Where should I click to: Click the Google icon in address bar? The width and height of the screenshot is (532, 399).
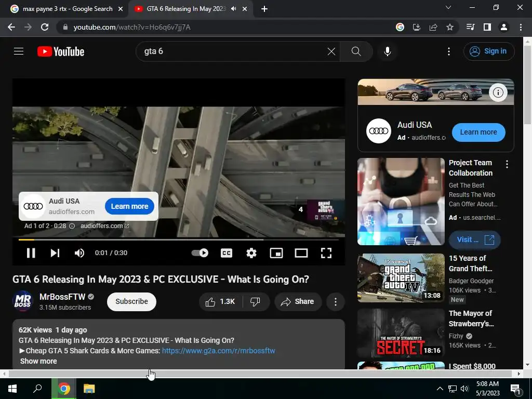(400, 27)
